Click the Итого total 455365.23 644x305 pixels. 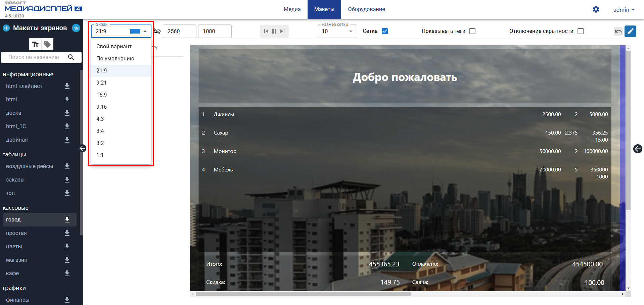coord(384,264)
